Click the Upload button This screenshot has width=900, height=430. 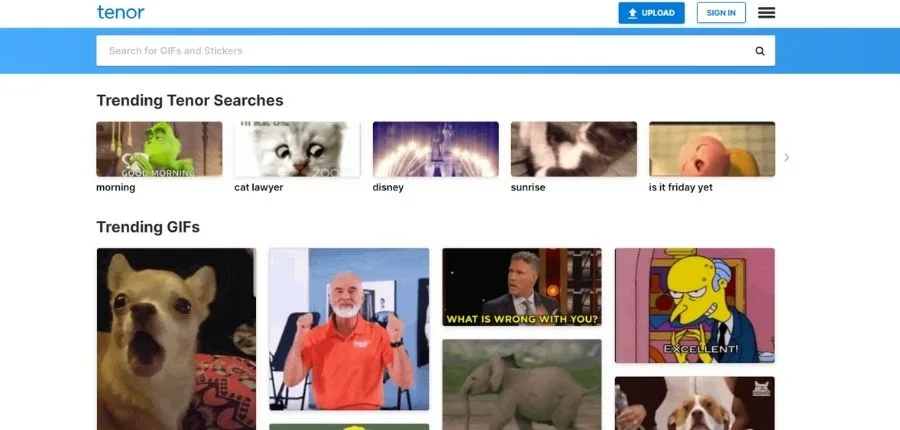651,13
